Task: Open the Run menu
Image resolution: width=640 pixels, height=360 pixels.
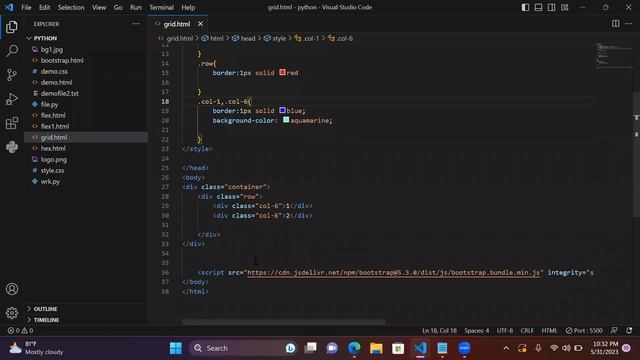Action: pos(136,7)
